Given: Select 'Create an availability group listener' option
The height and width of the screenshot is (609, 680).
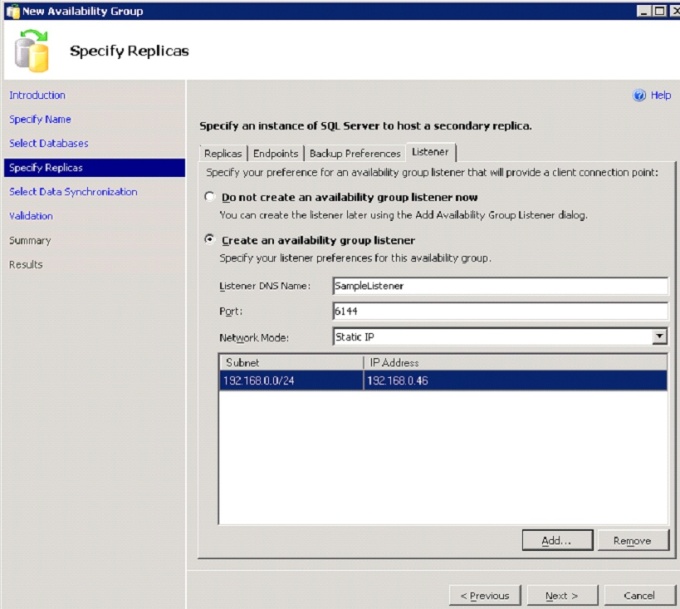Looking at the screenshot, I should tap(210, 239).
